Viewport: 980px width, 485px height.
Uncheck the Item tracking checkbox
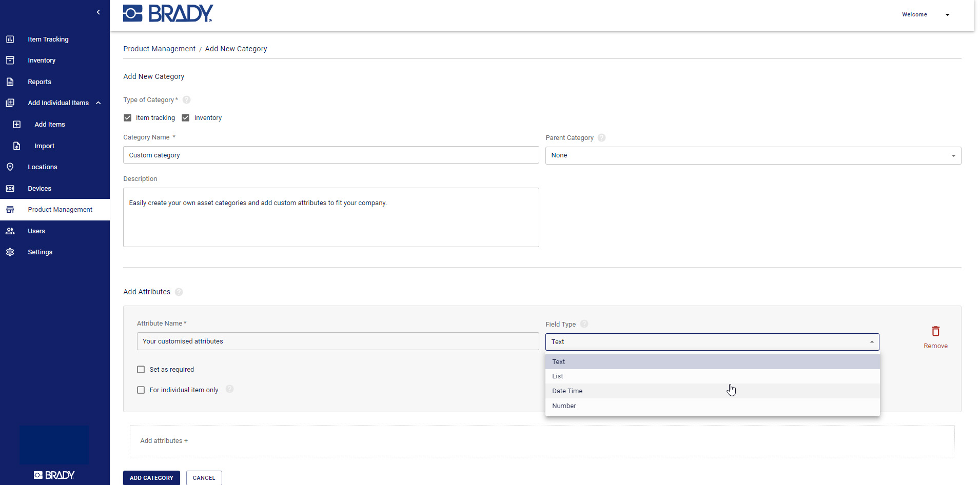coord(128,118)
